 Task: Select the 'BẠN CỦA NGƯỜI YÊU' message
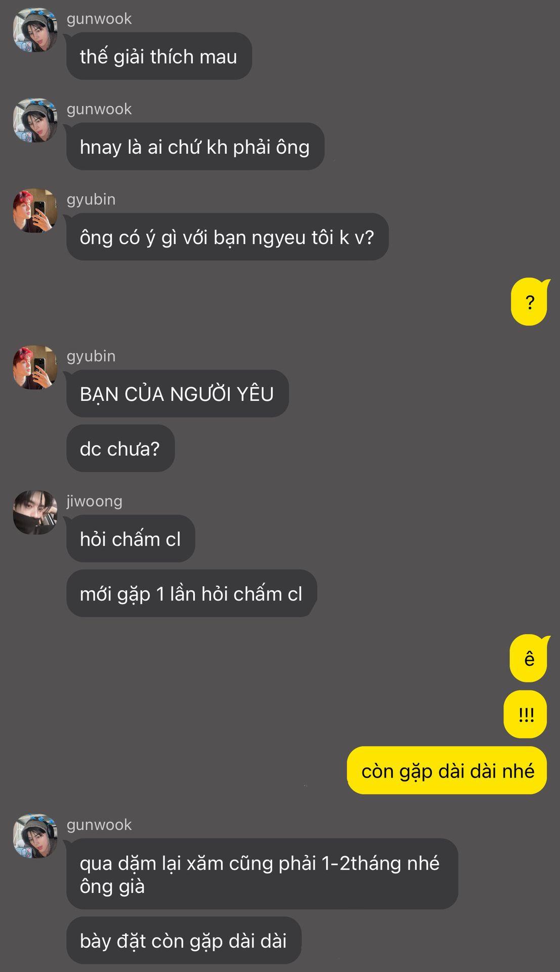point(177,393)
